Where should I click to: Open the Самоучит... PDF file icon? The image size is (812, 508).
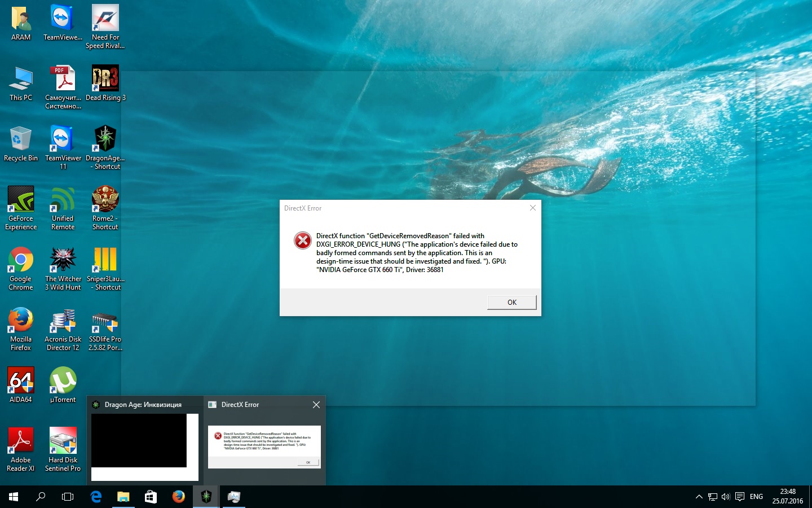[x=63, y=87]
